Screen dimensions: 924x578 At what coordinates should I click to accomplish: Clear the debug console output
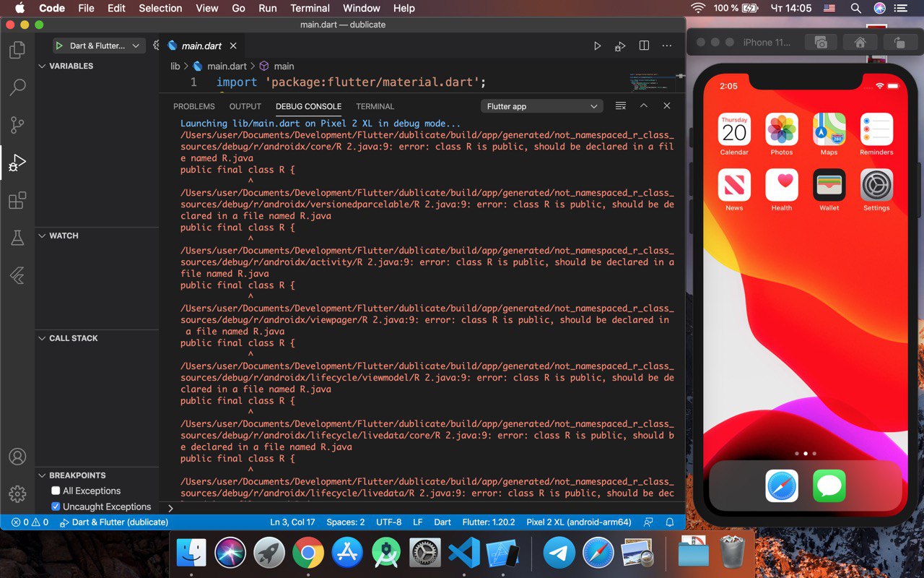click(x=620, y=106)
